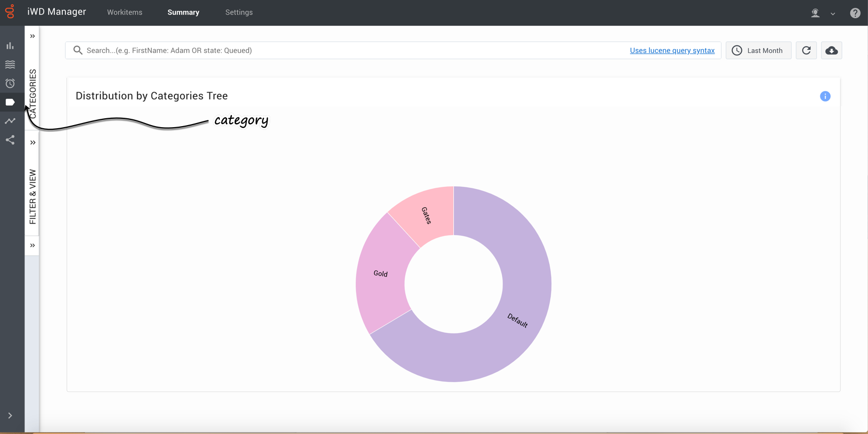868x434 pixels.
Task: Click the Genesys logo
Action: (x=10, y=12)
